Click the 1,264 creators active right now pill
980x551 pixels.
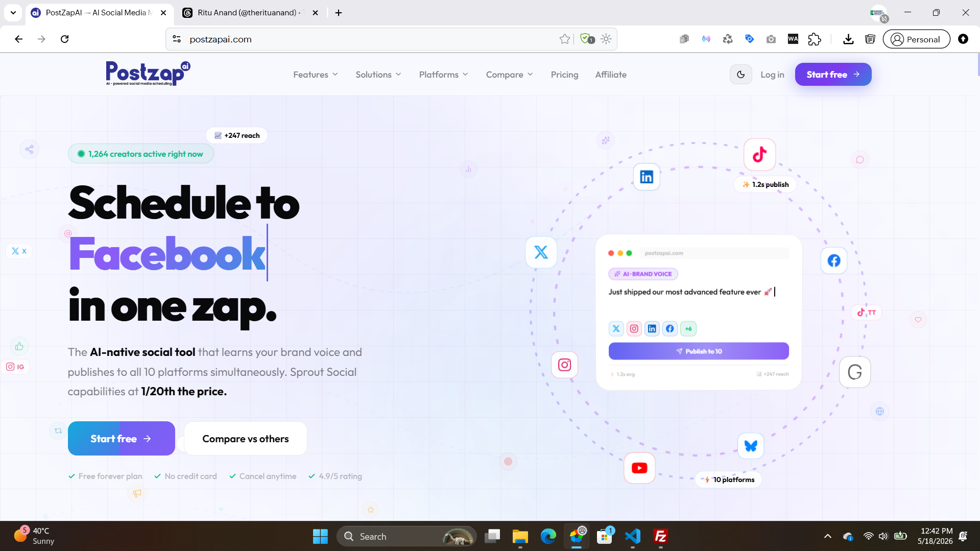140,154
